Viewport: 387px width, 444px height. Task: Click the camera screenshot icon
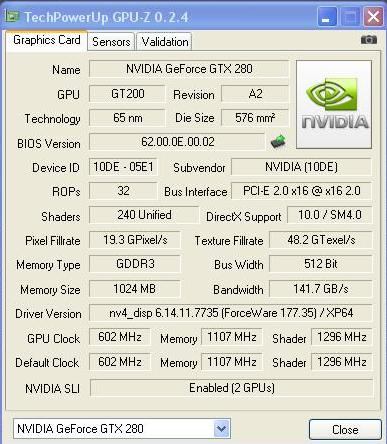(x=369, y=40)
